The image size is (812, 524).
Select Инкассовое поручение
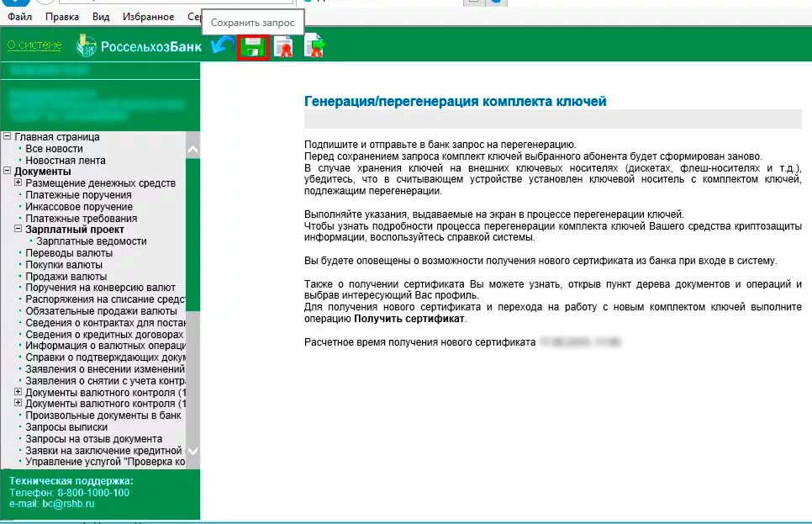click(x=79, y=206)
